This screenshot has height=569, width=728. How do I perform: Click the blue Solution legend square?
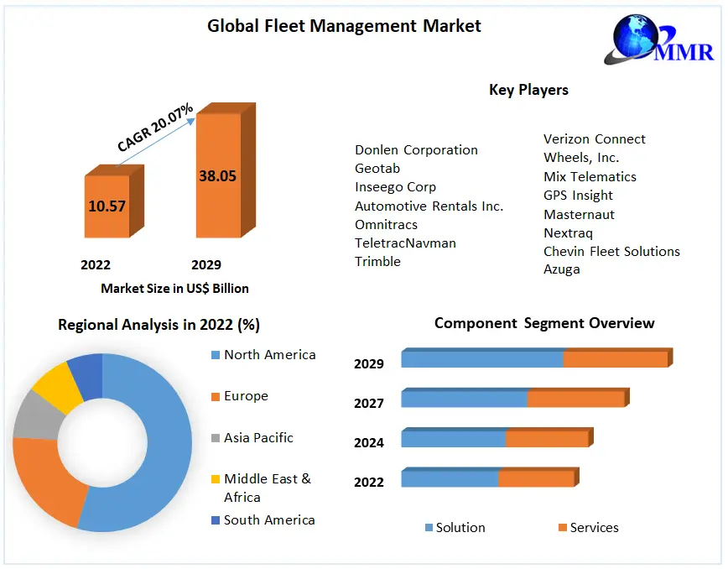tap(429, 528)
